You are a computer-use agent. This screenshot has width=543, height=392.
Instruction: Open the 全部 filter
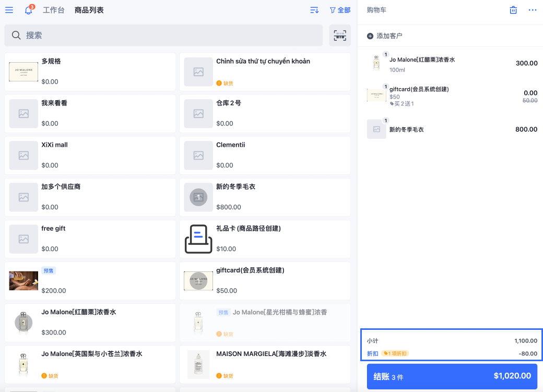pos(340,10)
